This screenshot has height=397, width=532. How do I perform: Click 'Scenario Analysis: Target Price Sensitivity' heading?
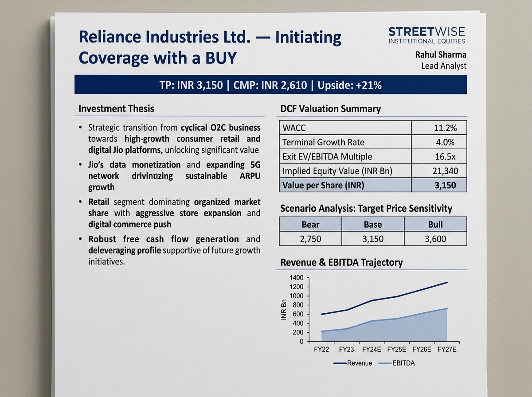(366, 208)
